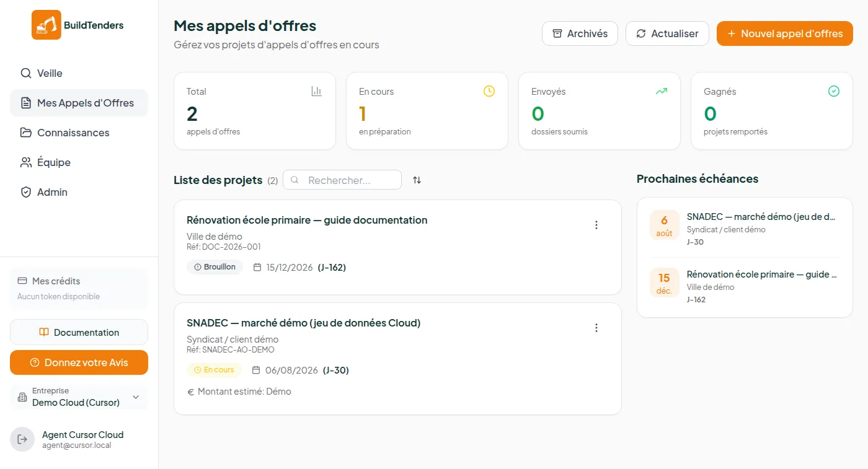The height and width of the screenshot is (469, 868).
Task: Click the check circle icon in Gagnés card
Action: 834,91
